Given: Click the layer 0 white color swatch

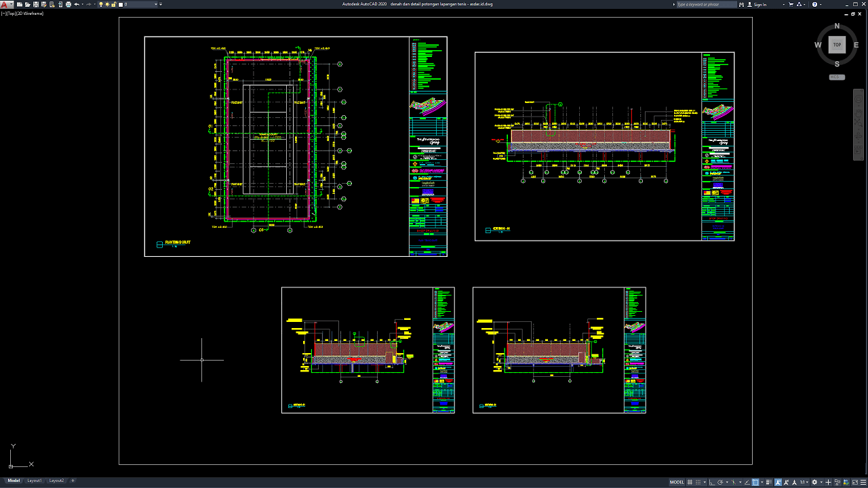Looking at the screenshot, I should pos(121,5).
